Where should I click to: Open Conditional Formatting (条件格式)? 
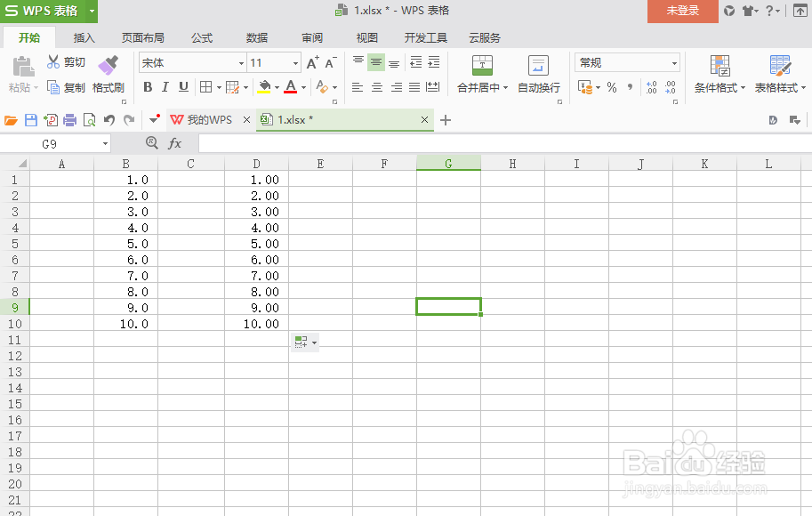(720, 74)
